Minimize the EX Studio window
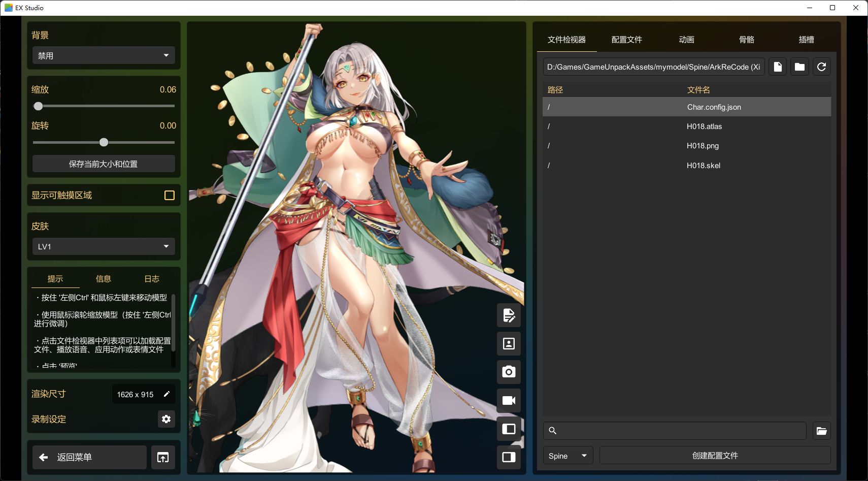 pyautogui.click(x=810, y=8)
